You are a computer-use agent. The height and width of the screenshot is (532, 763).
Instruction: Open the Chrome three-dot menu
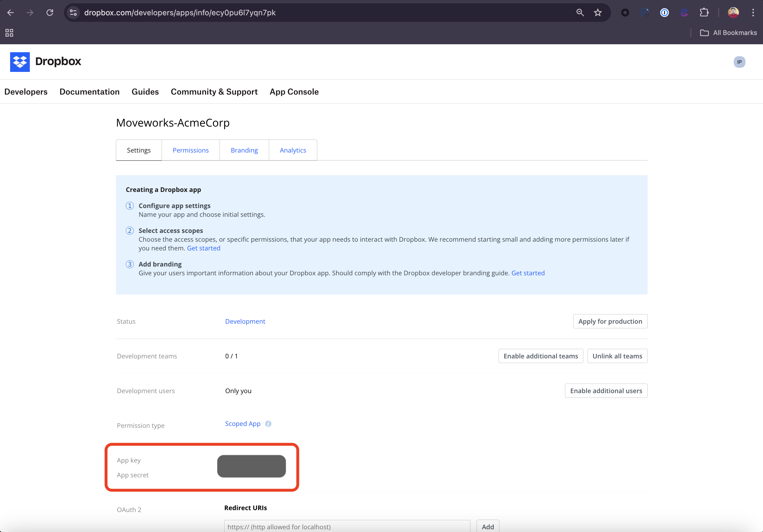pyautogui.click(x=753, y=13)
